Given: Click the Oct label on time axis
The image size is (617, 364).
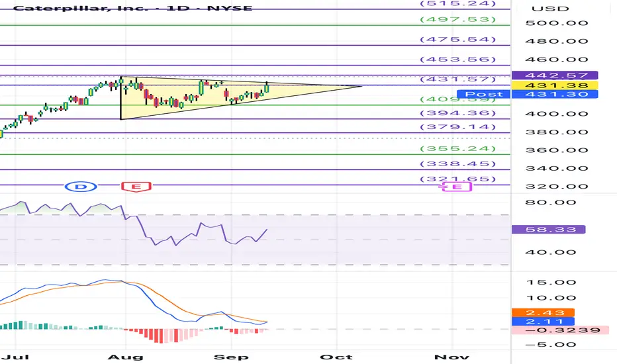Looking at the screenshot, I should tap(336, 357).
